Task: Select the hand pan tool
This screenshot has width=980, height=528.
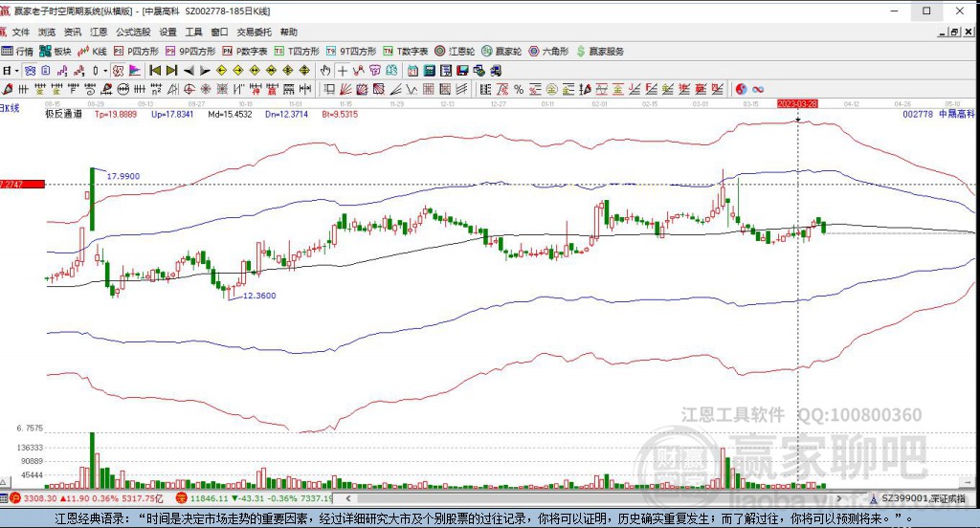Action: (325, 71)
